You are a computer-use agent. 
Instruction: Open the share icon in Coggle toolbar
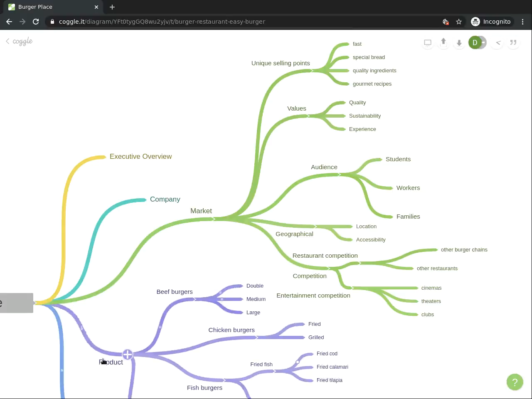click(x=498, y=42)
